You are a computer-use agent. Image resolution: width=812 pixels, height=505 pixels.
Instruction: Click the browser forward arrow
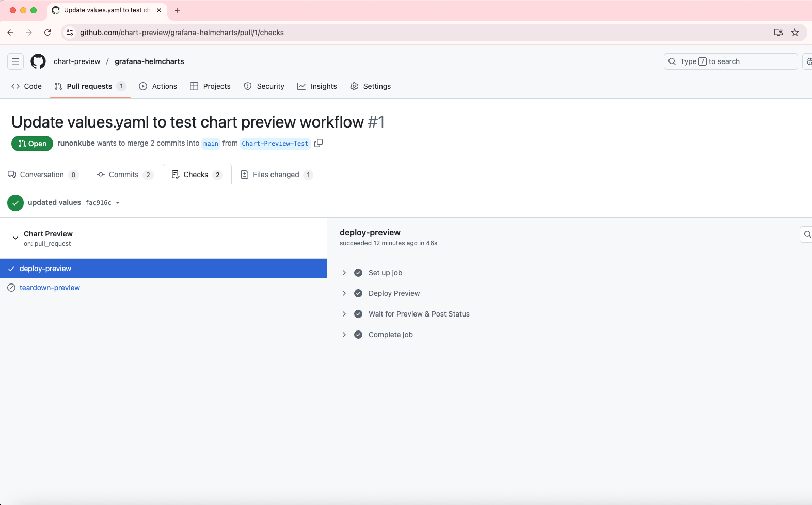pyautogui.click(x=29, y=33)
